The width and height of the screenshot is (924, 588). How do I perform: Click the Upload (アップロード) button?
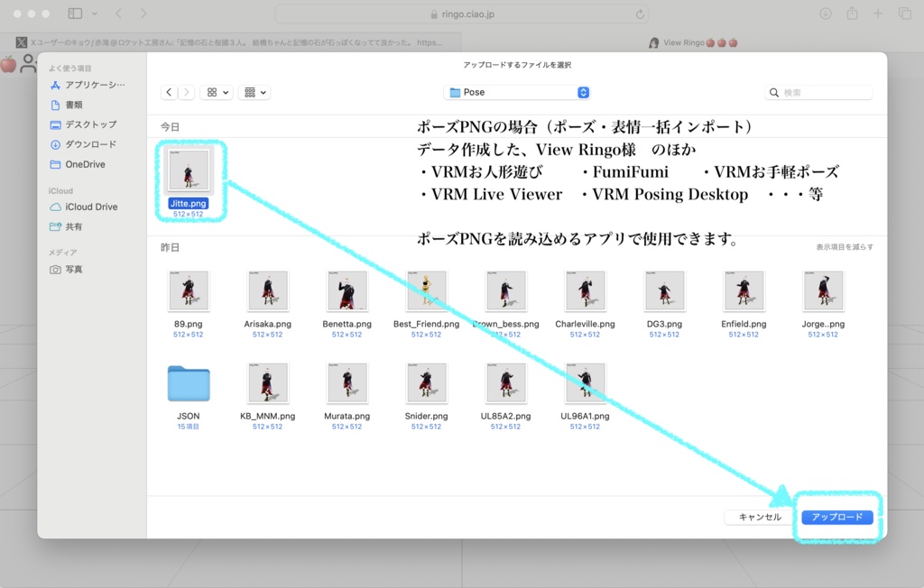[x=836, y=517]
